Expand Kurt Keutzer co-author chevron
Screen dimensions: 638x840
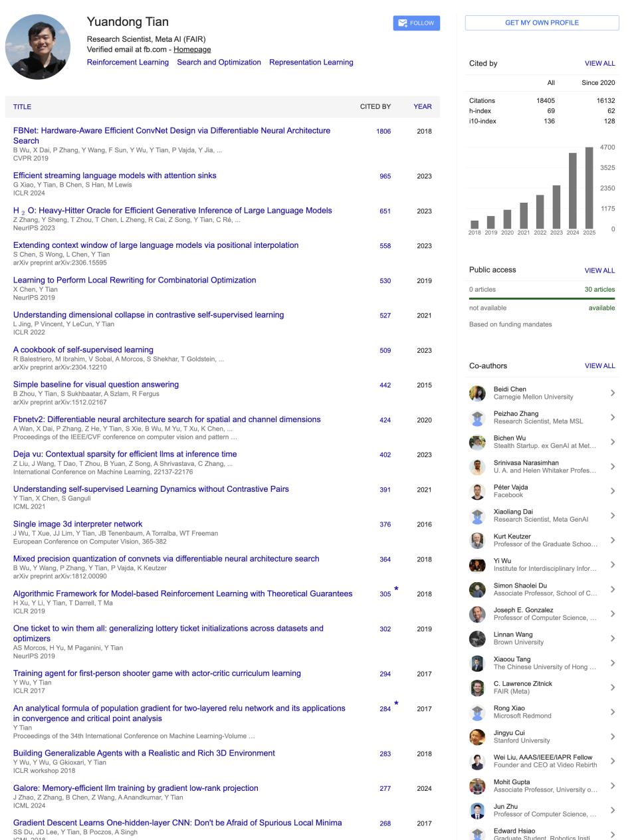point(612,541)
